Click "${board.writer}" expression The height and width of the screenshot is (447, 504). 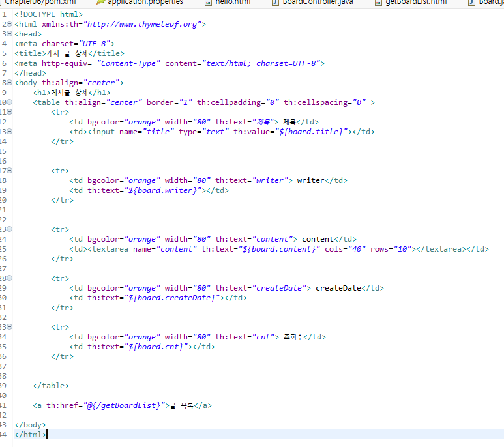[x=165, y=190]
